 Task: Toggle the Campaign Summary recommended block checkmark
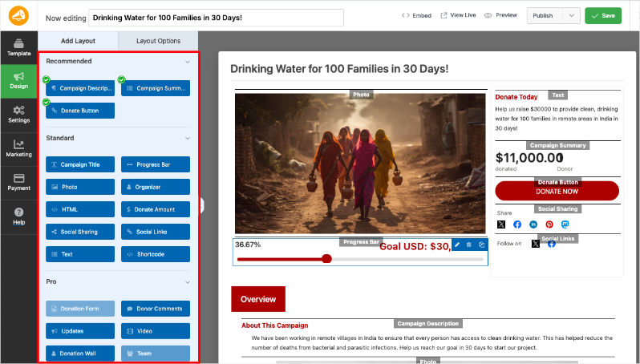coord(122,79)
